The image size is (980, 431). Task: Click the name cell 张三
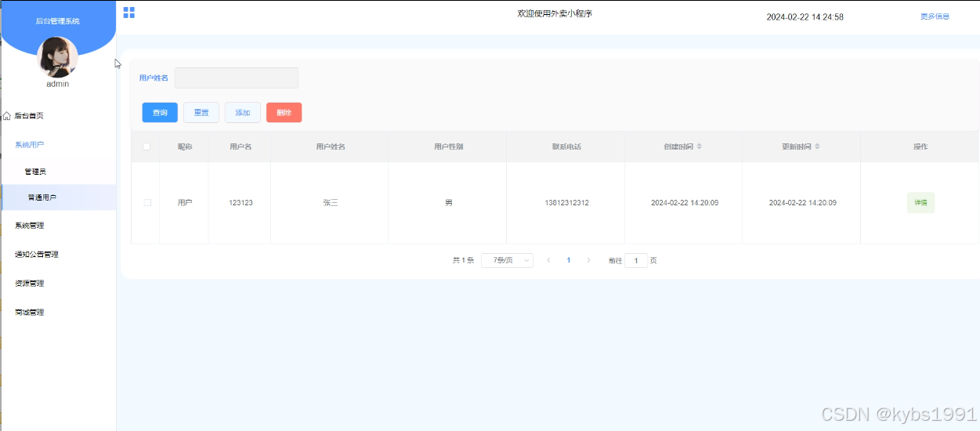click(x=331, y=203)
